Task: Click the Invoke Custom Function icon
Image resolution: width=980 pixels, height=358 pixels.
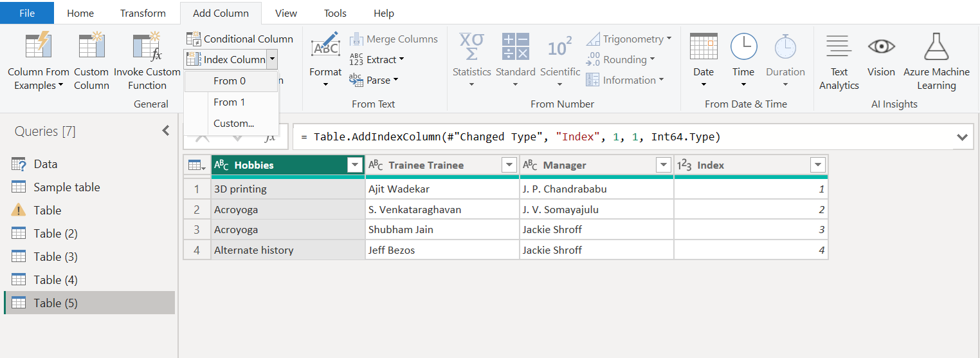Action: click(x=147, y=46)
